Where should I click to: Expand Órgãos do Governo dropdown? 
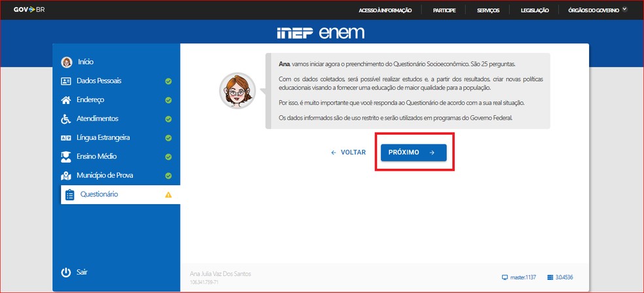tap(598, 10)
